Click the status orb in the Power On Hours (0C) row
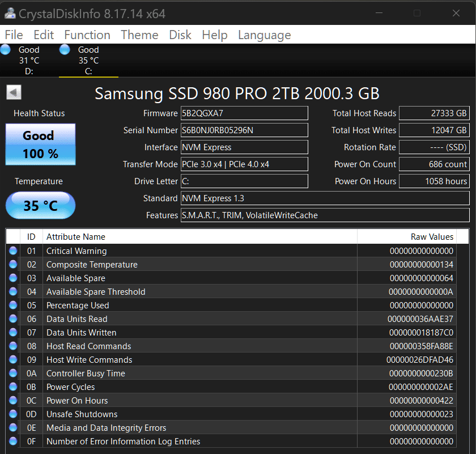Viewport: 476px width, 454px height. (13, 400)
